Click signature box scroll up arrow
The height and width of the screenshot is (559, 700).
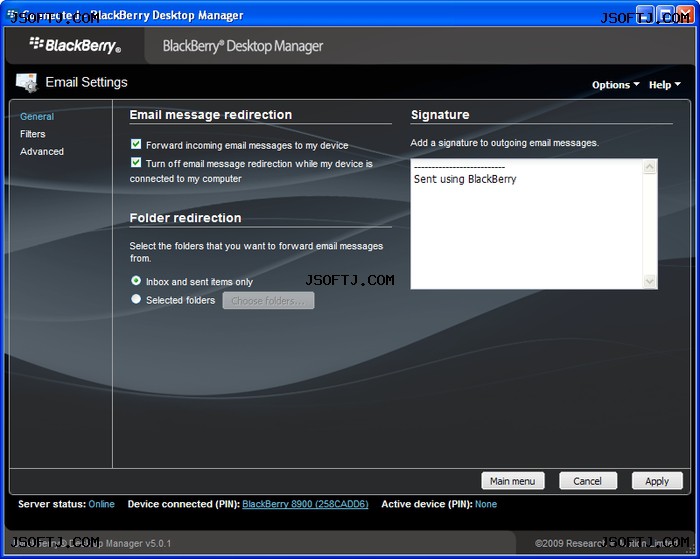[650, 167]
